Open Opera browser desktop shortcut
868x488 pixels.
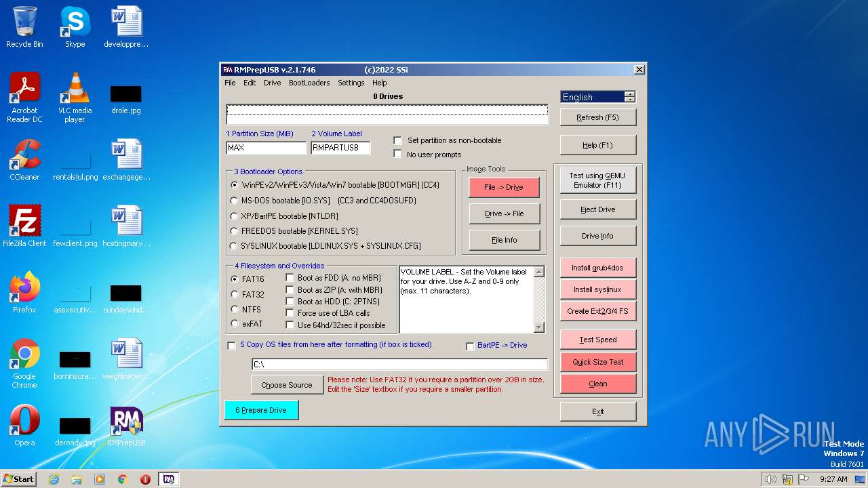point(24,426)
